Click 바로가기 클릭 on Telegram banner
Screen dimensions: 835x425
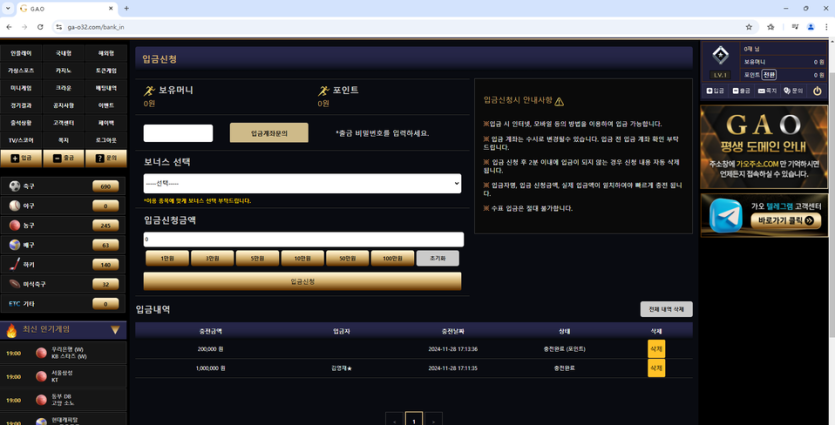click(785, 220)
